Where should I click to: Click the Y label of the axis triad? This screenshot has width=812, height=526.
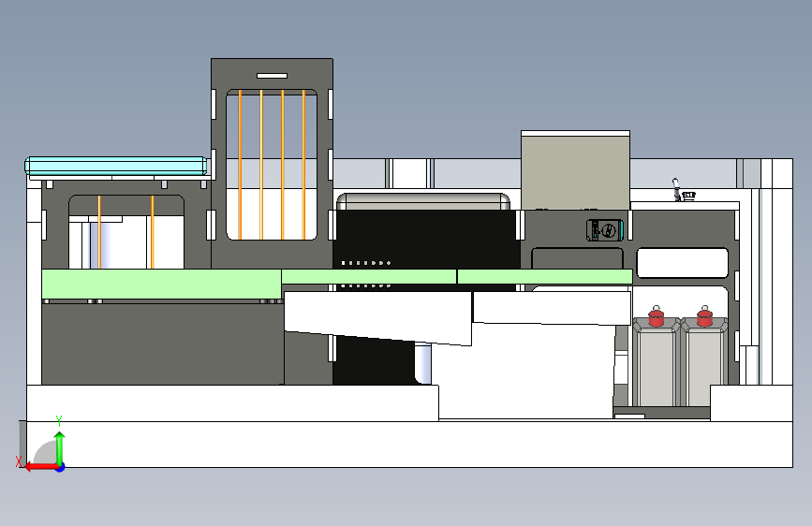point(59,421)
